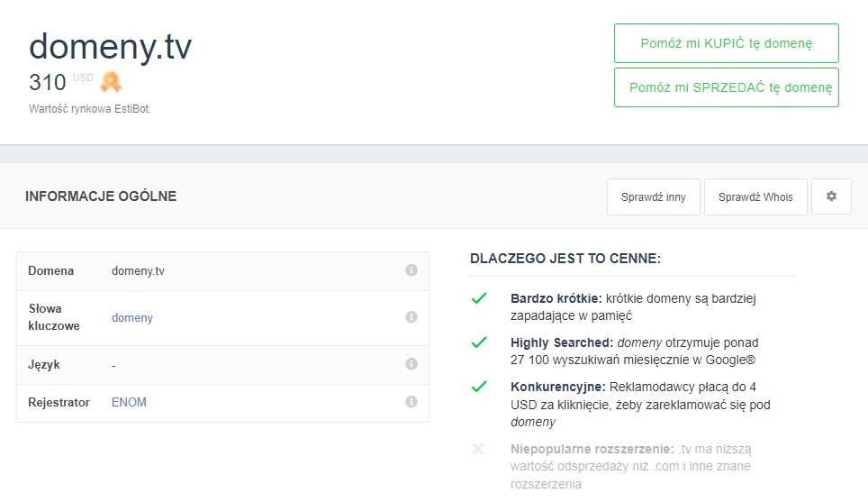Click the award ribbon icon beside the price
Image resolution: width=868 pixels, height=502 pixels.
110,82
